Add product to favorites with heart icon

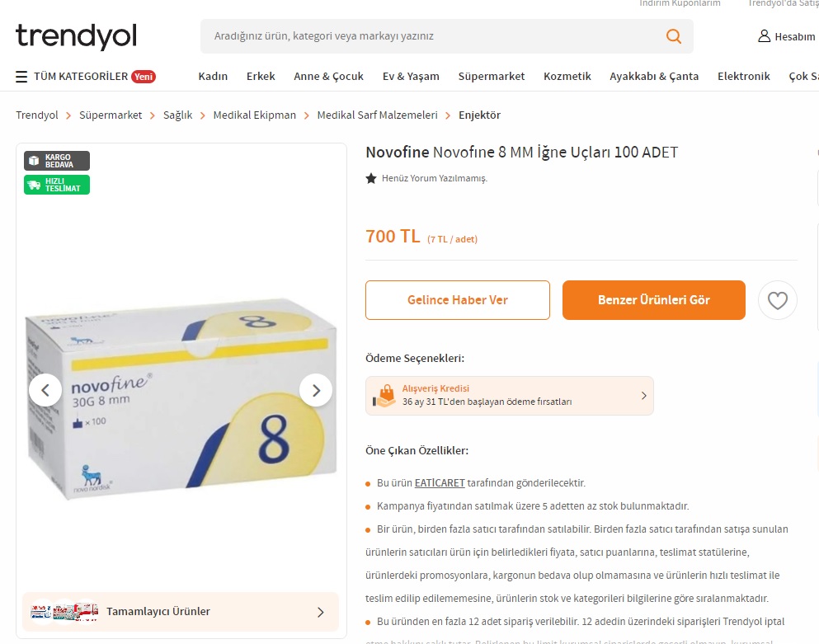777,300
